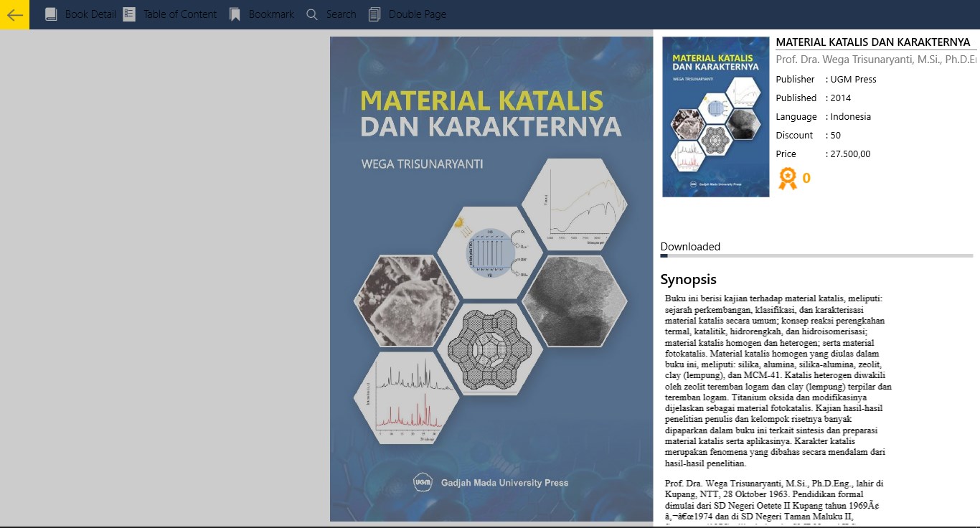This screenshot has height=528, width=980.
Task: Click the Double Page icon
Action: [374, 14]
